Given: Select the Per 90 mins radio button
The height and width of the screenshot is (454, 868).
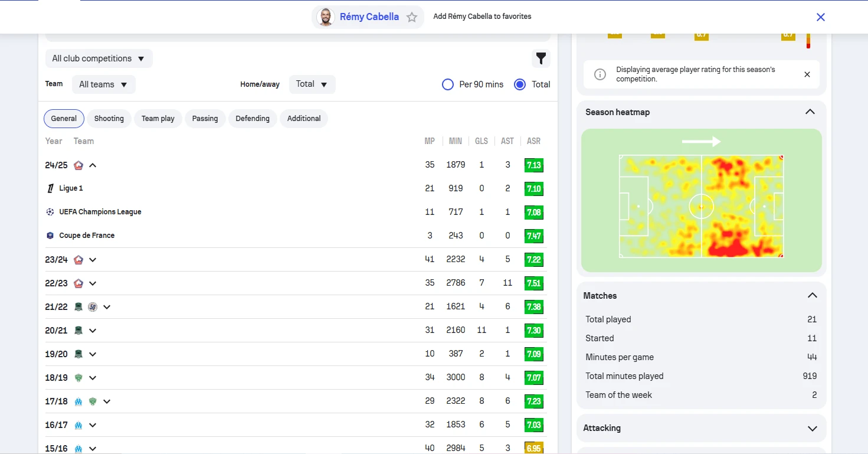Looking at the screenshot, I should (448, 84).
